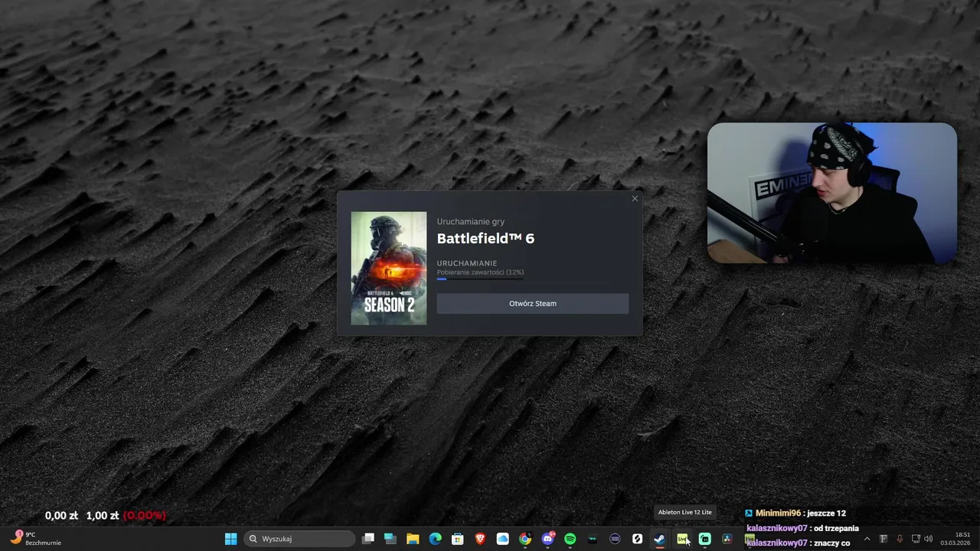This screenshot has width=980, height=551.
Task: Open Discord from the taskbar
Action: tap(547, 539)
